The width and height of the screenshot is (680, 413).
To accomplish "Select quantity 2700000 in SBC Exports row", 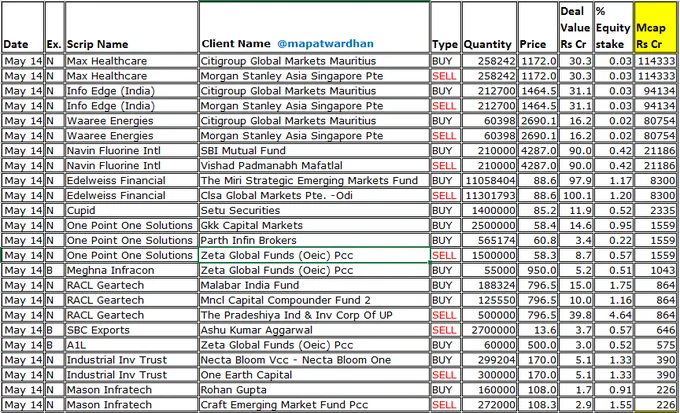I will point(492,330).
